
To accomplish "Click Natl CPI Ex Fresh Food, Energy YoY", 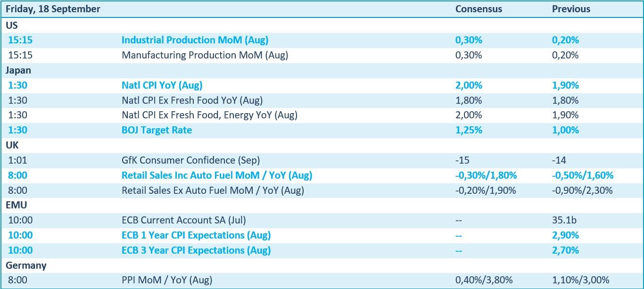I will (209, 115).
